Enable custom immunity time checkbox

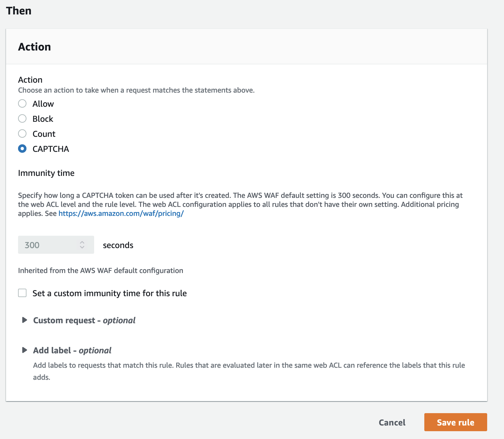(22, 293)
